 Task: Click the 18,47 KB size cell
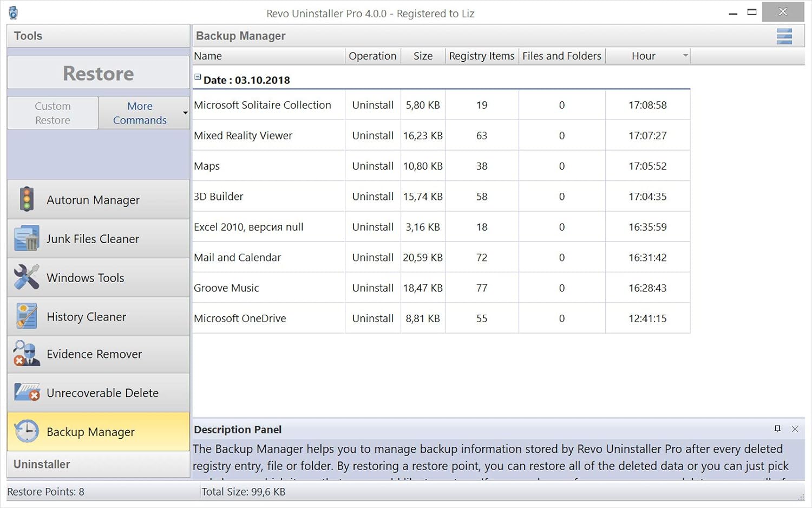pos(423,288)
